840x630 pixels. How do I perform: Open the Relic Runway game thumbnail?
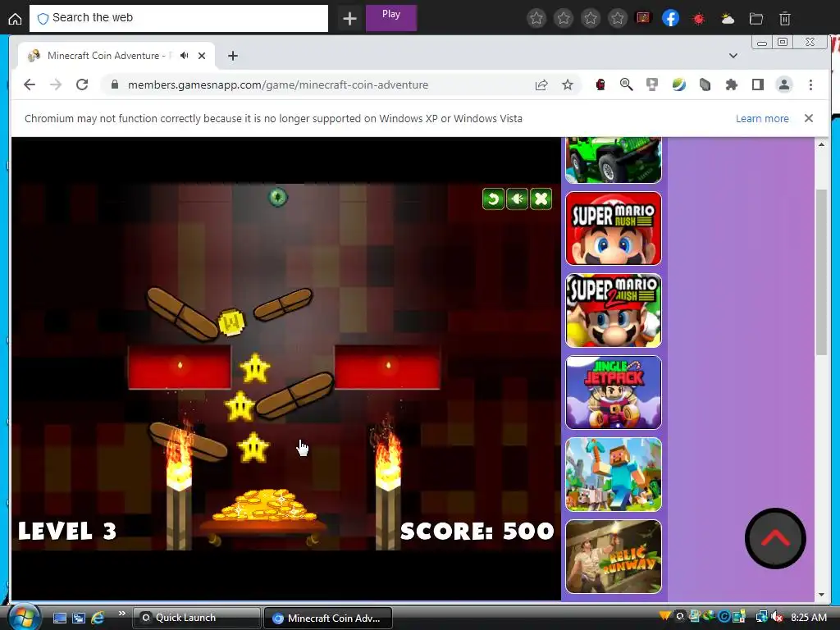(614, 556)
